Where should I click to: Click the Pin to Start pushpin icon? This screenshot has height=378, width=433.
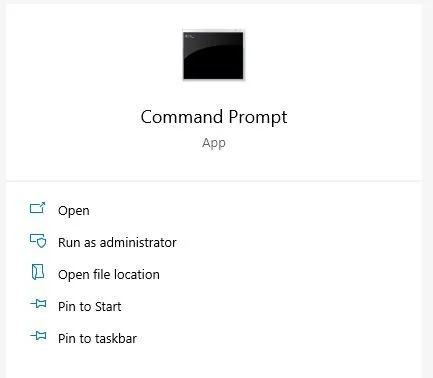coord(39,304)
